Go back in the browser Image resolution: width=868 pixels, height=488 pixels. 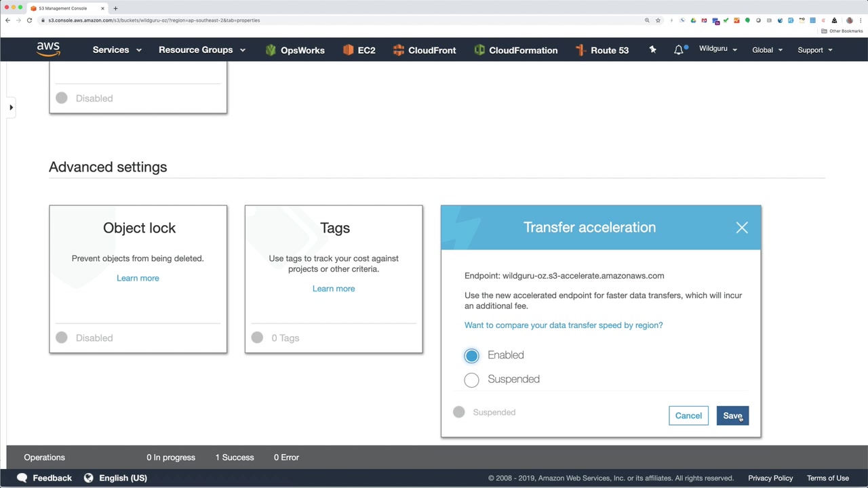(7, 20)
